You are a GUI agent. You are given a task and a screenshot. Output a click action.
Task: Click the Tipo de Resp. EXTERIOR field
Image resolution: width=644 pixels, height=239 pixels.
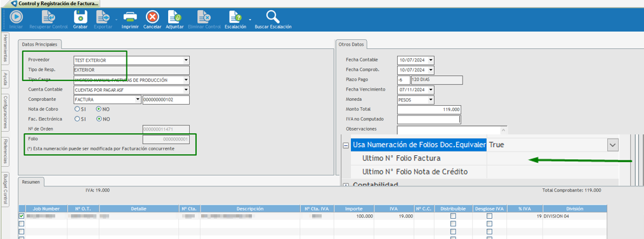click(131, 70)
